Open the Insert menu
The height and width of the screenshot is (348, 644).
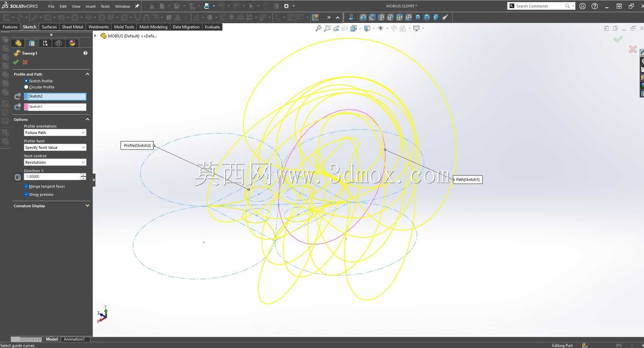91,6
